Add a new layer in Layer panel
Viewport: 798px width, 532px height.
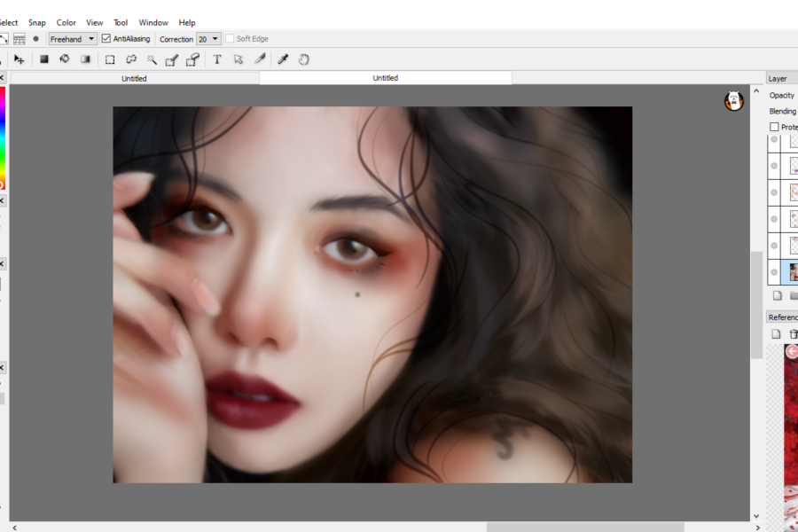[x=777, y=295]
